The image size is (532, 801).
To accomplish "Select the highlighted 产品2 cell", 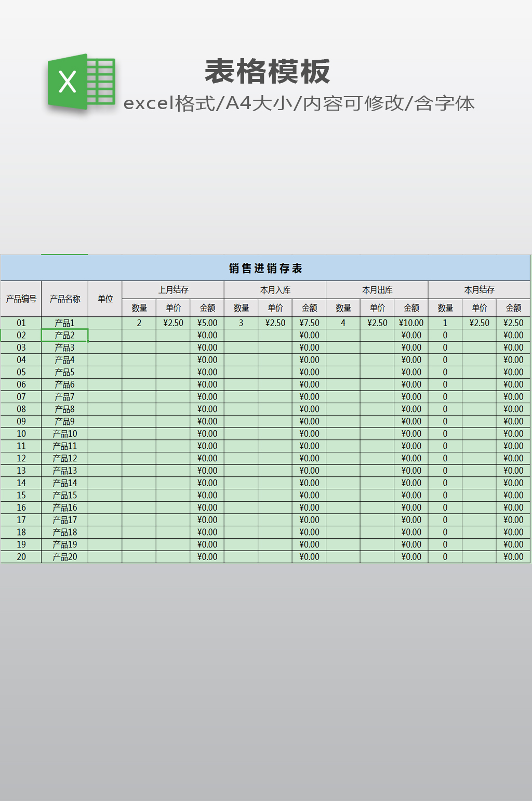I will pyautogui.click(x=65, y=336).
